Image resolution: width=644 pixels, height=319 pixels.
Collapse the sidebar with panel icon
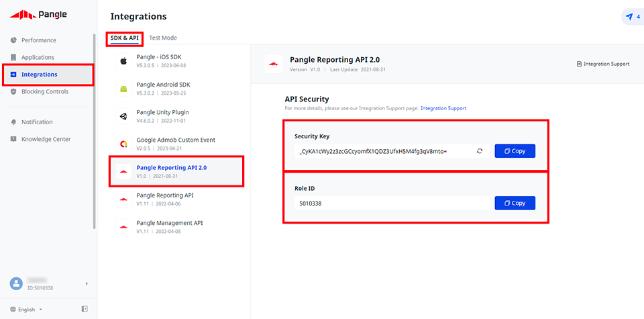[x=85, y=309]
